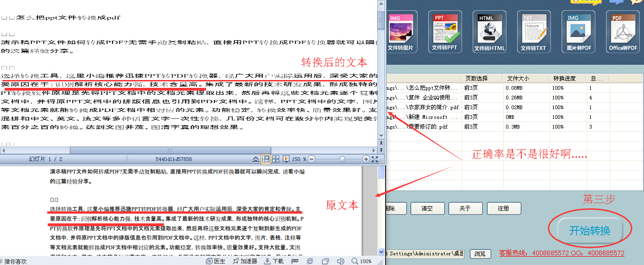Select the 农家弃女的简介.pdf row
644x265 pixels.
click(515, 107)
